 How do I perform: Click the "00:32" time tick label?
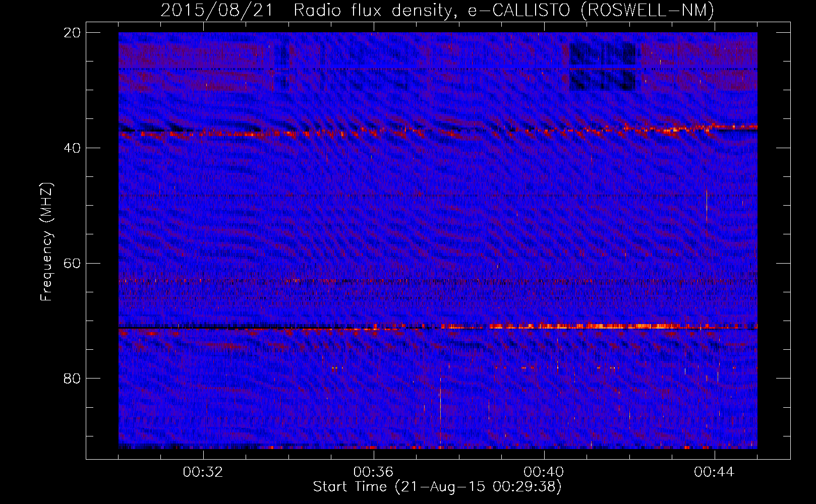tap(203, 472)
